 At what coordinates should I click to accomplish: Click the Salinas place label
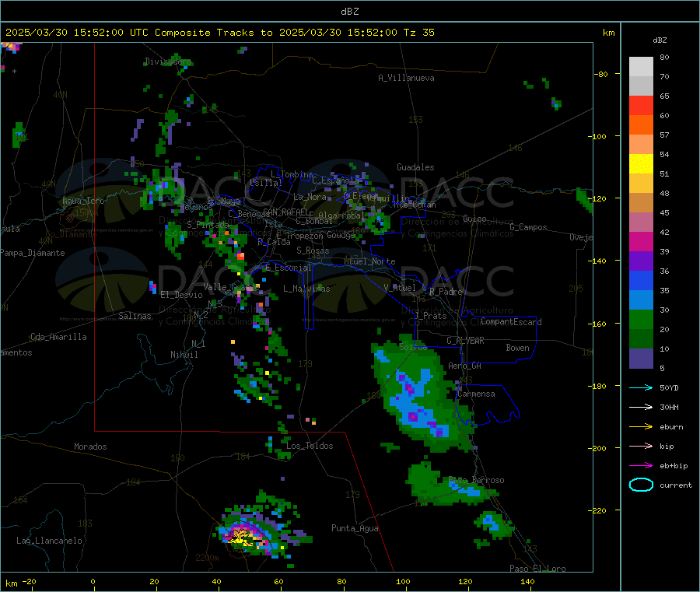[x=135, y=316]
